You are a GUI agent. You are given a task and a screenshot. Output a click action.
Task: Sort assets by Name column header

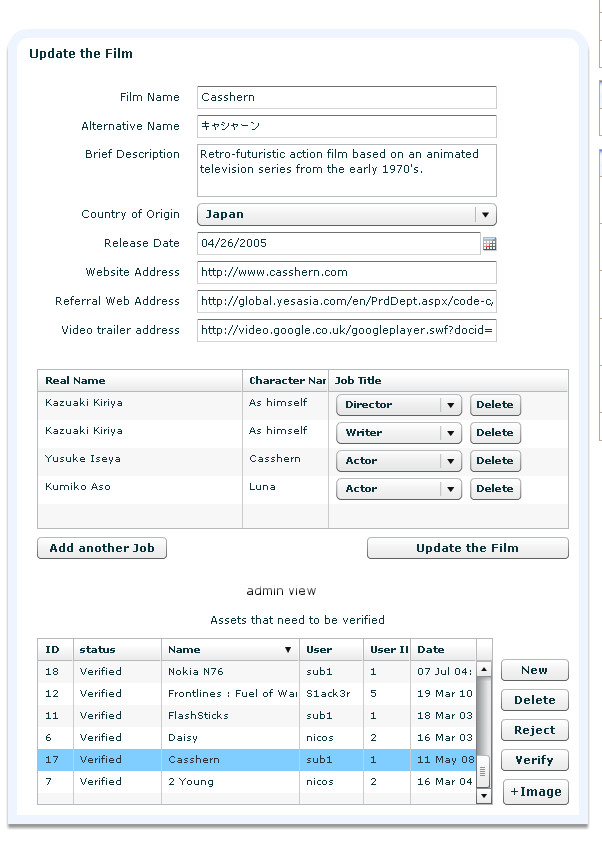click(x=229, y=650)
